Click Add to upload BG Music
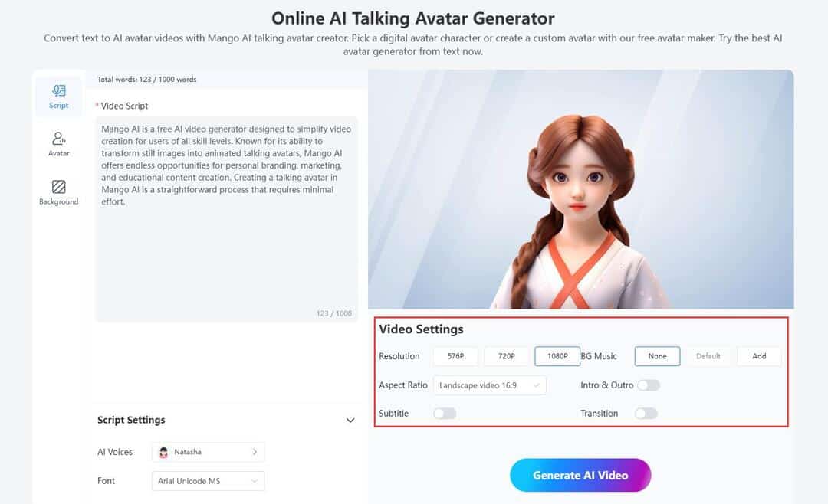The image size is (828, 504). pyautogui.click(x=759, y=356)
